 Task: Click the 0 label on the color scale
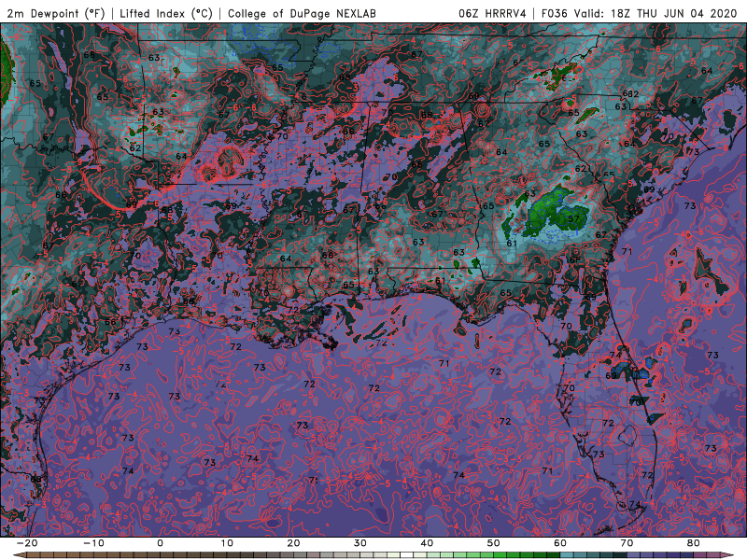[160, 543]
